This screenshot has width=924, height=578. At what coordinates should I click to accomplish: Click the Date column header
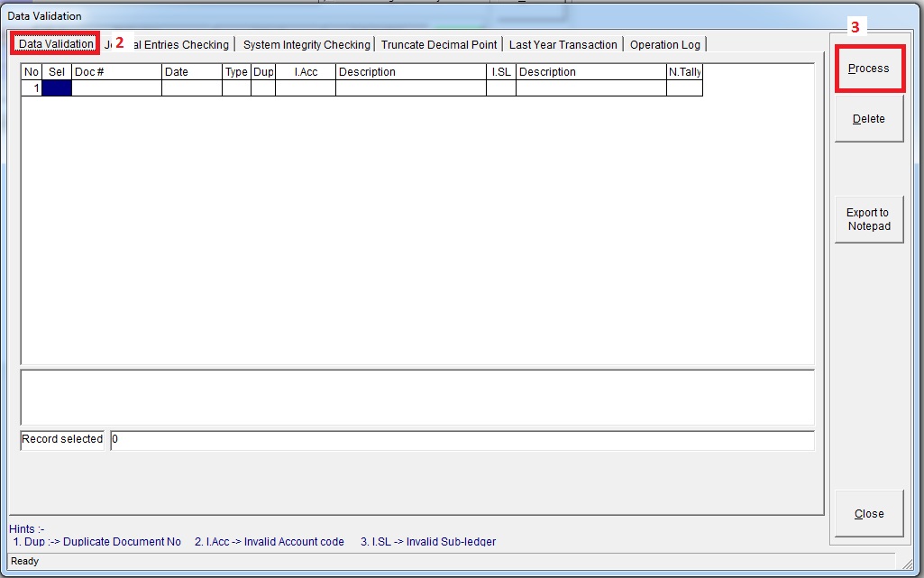pos(192,72)
